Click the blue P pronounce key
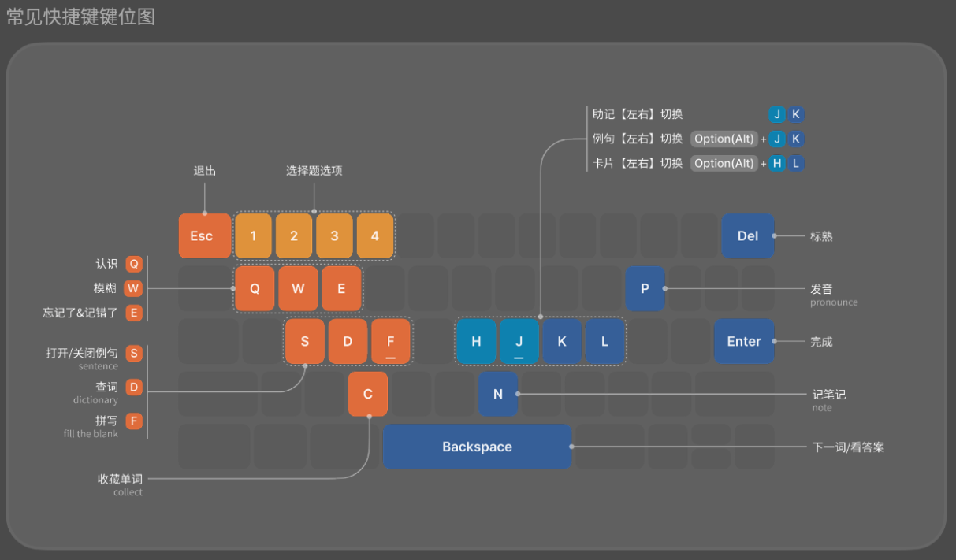The image size is (956, 560). (645, 288)
